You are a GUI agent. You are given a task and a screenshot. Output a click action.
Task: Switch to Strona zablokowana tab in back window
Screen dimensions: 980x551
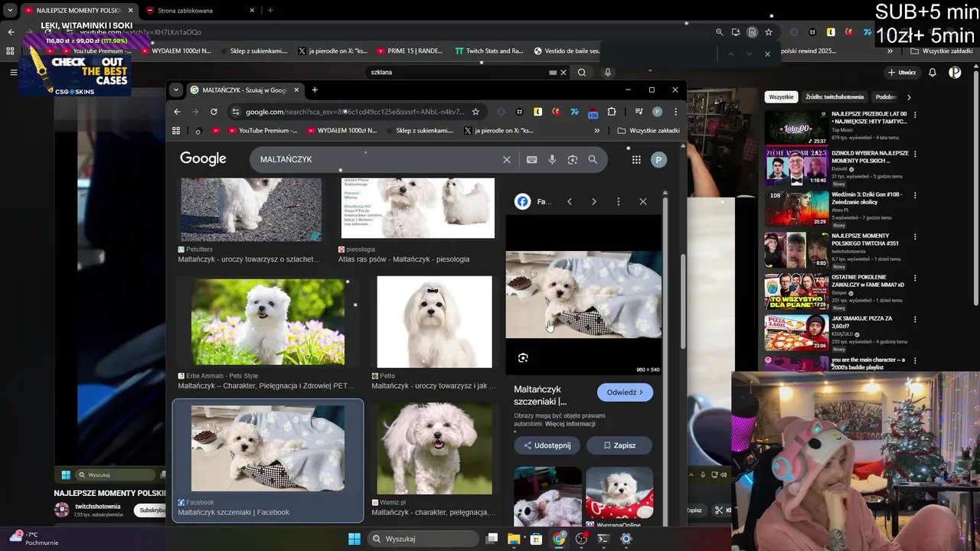click(199, 11)
